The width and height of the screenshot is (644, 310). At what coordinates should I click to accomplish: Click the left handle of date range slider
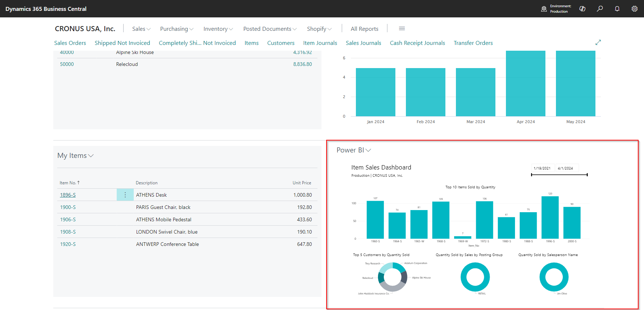pyautogui.click(x=532, y=175)
